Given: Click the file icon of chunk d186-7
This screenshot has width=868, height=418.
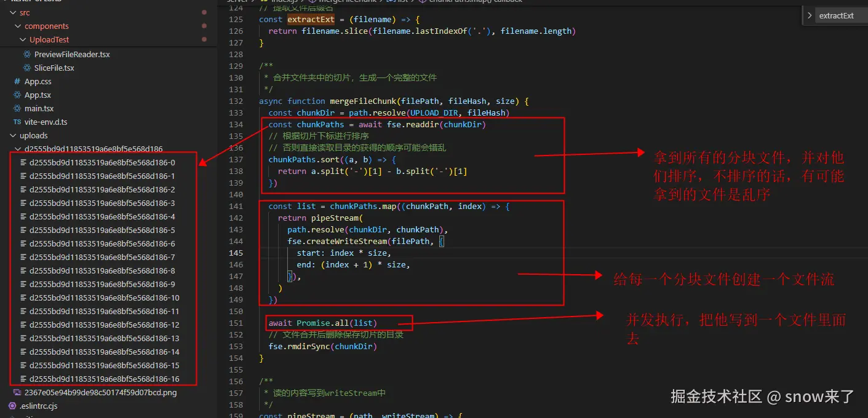Looking at the screenshot, I should click(23, 257).
